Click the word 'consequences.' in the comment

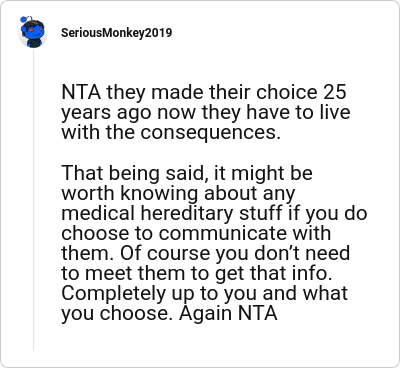click(210, 132)
